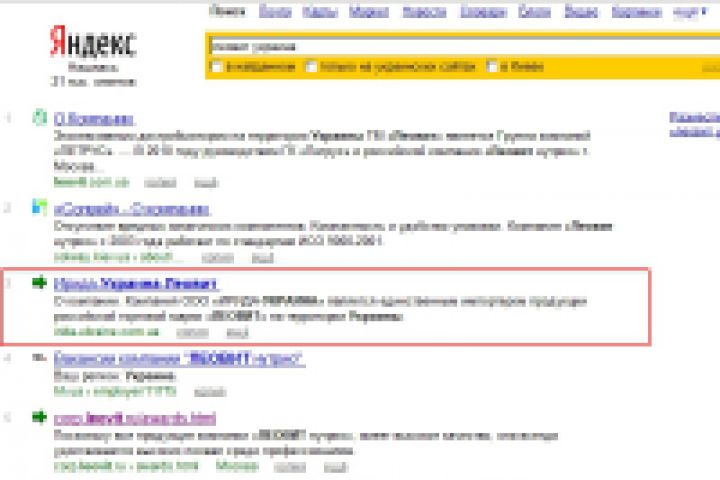Click the green URL under the second result
This screenshot has height=480, width=720.
coord(118,257)
